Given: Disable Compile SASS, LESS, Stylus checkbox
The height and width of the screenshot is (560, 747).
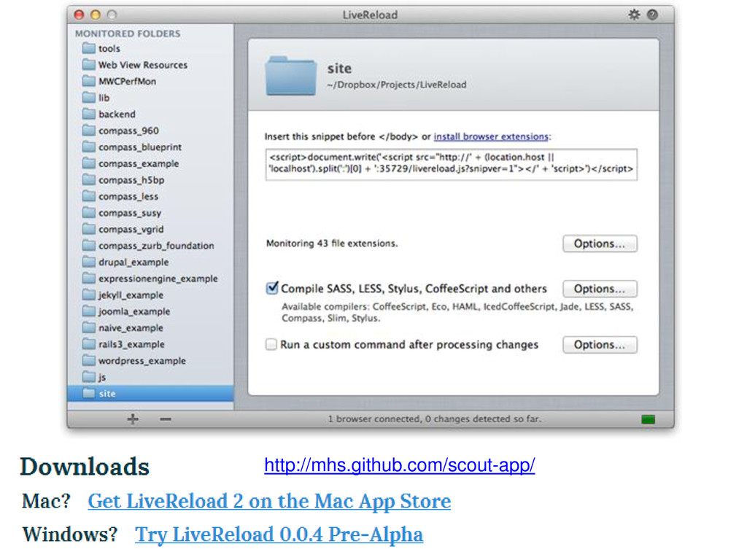Looking at the screenshot, I should click(x=272, y=287).
